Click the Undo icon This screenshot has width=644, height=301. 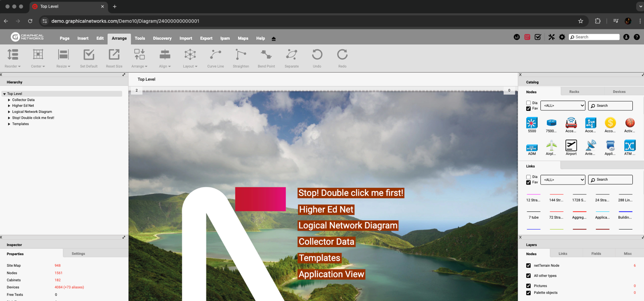point(317,55)
